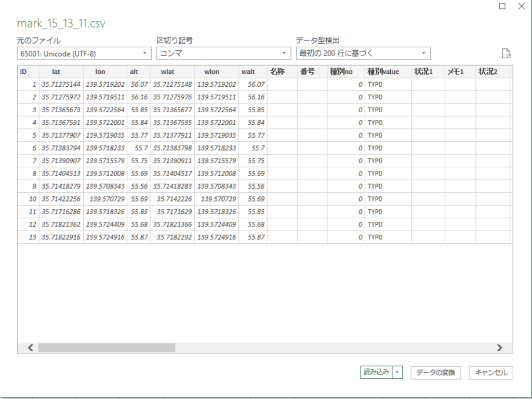The height and width of the screenshot is (399, 532).
Task: Select the alt column header
Action: tap(138, 72)
